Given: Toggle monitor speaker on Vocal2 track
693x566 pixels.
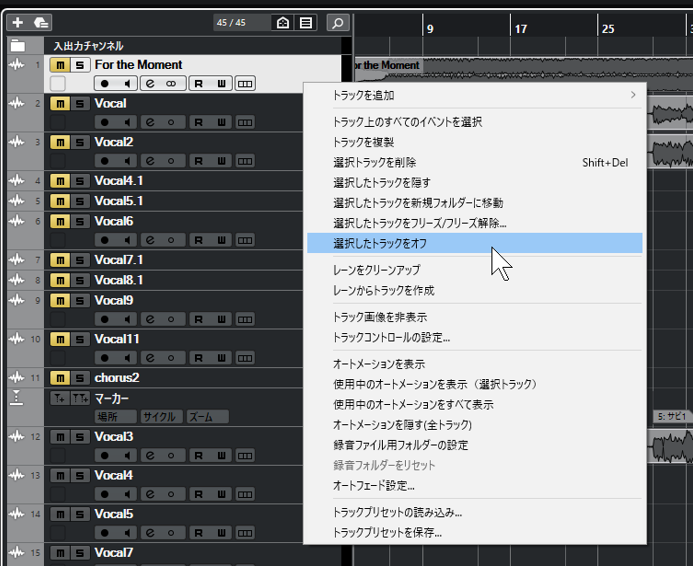Looking at the screenshot, I should tap(128, 161).
